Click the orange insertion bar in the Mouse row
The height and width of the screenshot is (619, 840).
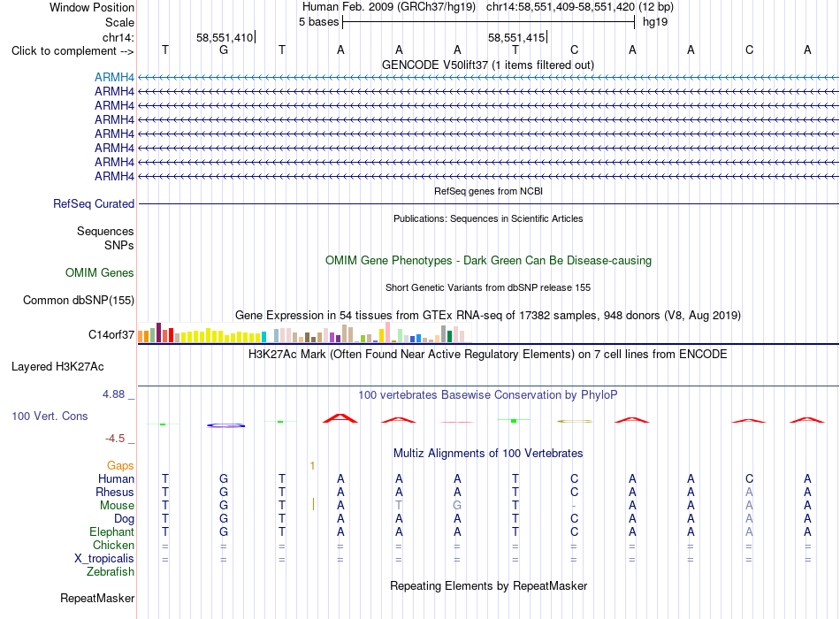[313, 504]
